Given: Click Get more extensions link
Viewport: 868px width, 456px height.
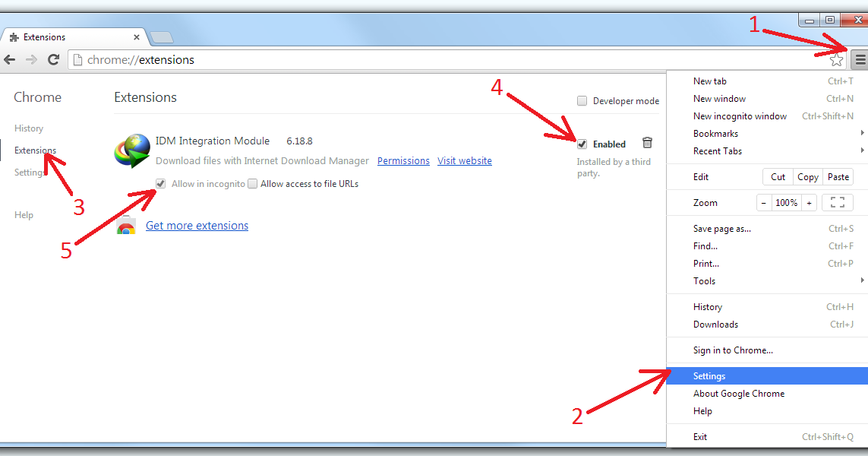Looking at the screenshot, I should click(x=197, y=226).
